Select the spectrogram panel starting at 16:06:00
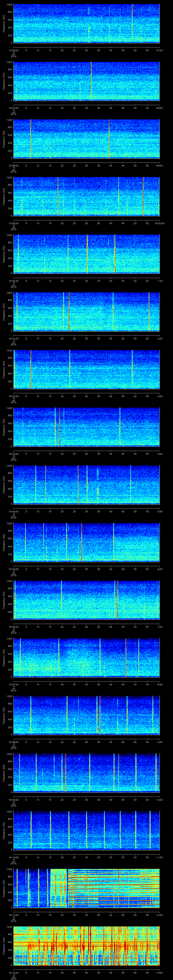173x980 pixels. (87, 600)
